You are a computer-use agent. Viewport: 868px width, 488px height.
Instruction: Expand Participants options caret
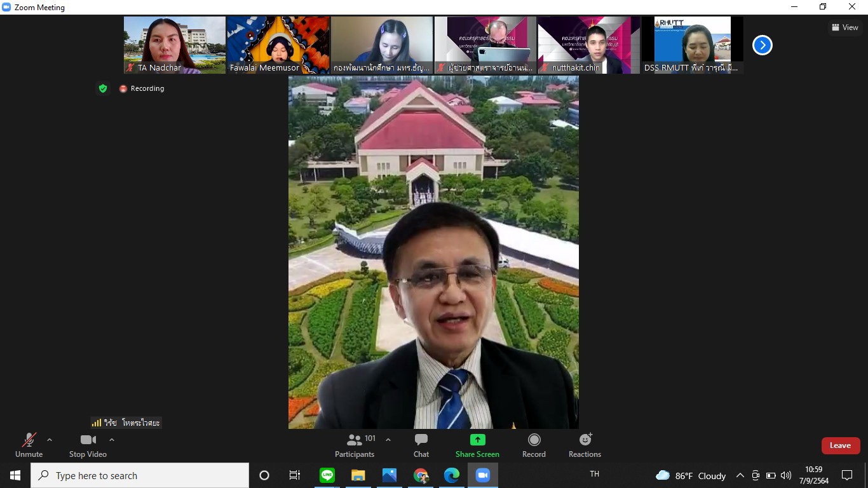pos(388,440)
